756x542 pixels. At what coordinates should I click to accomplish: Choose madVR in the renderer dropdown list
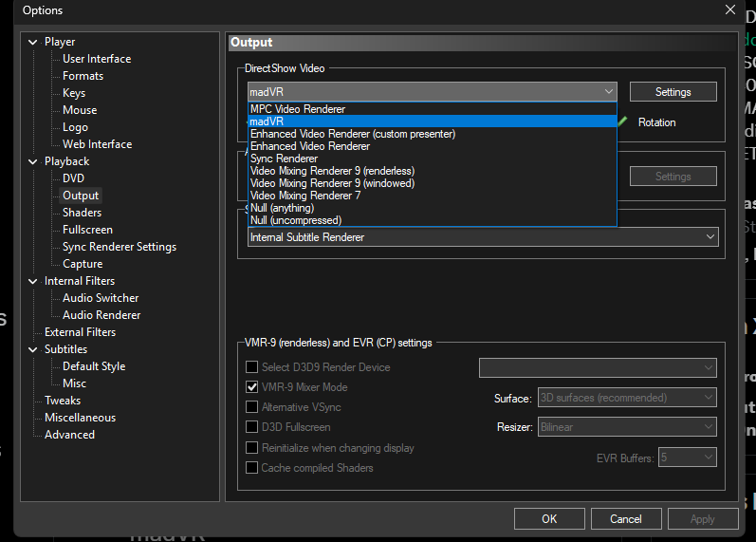432,121
